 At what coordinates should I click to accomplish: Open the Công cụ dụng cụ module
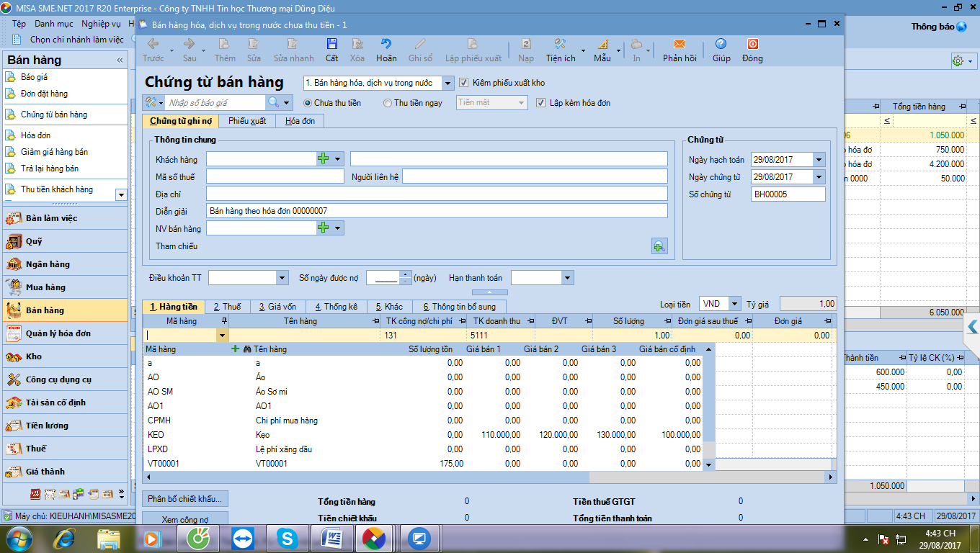(x=65, y=379)
